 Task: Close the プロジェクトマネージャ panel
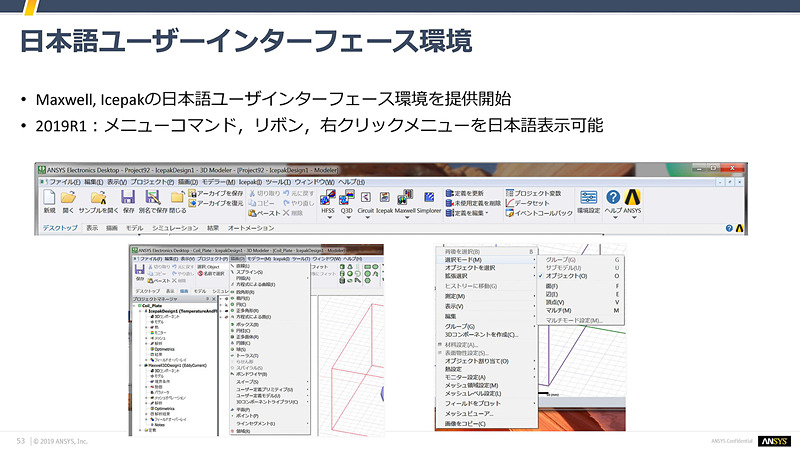[213, 299]
